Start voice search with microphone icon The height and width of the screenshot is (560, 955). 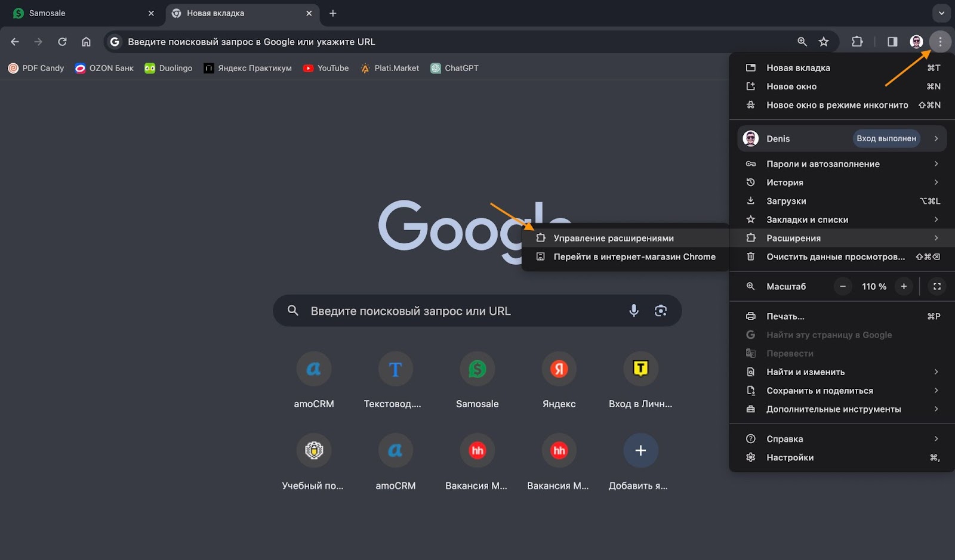tap(634, 310)
